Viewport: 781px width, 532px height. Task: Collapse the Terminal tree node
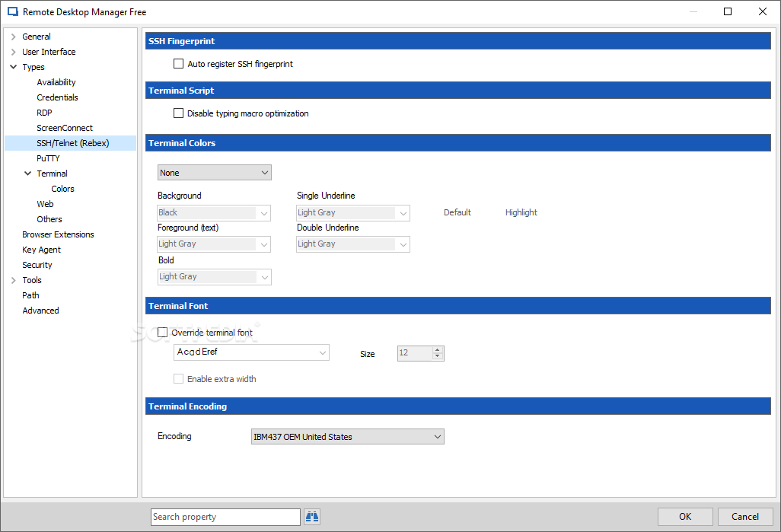tap(28, 174)
